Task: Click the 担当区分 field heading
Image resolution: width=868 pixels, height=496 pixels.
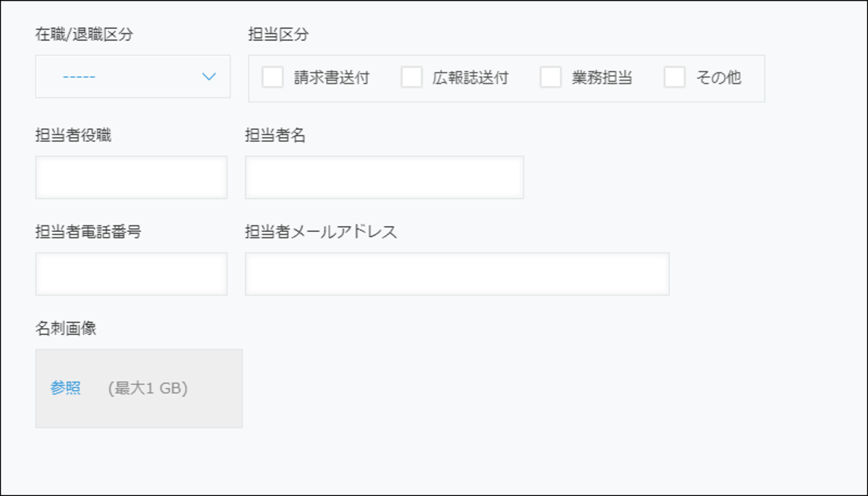Action: (278, 34)
